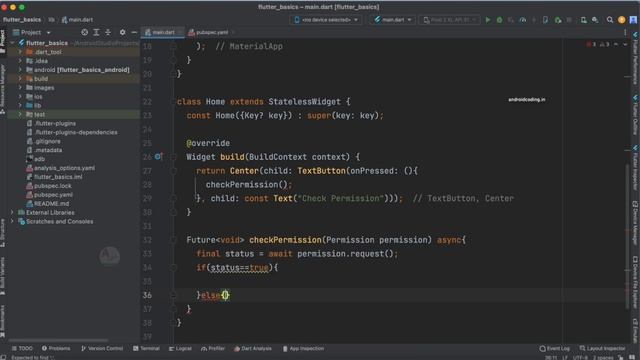Click the UTF-8 encoding in status bar
This screenshot has height=360, width=640.
580,358
